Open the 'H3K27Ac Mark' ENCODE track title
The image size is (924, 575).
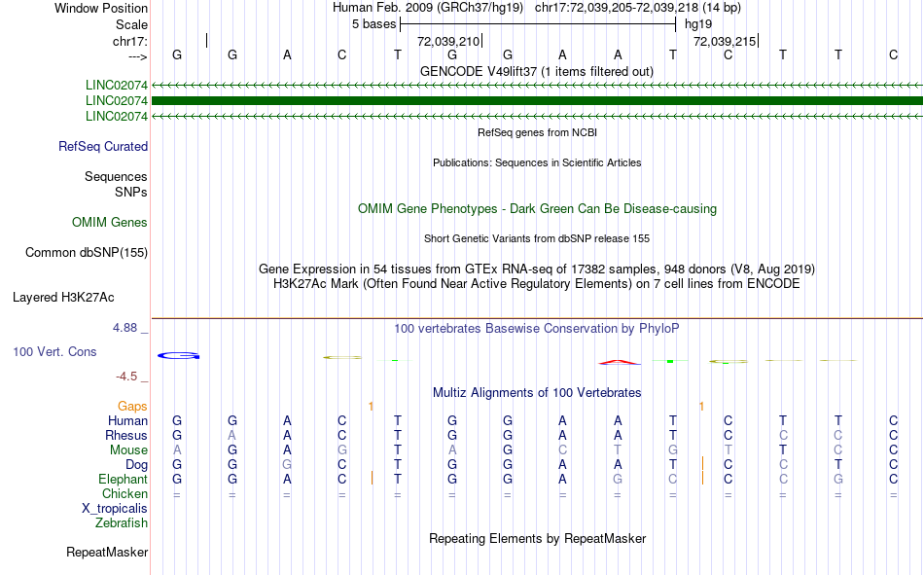pyautogui.click(x=537, y=284)
